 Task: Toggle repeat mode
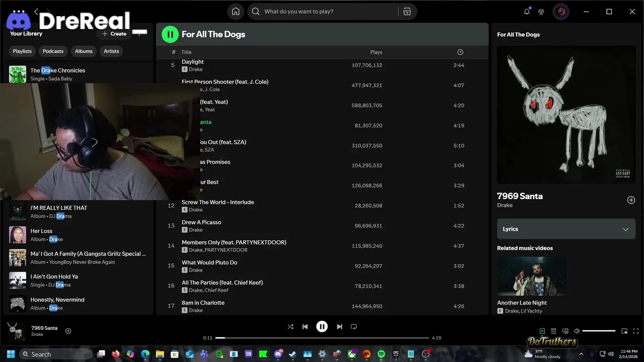point(354,327)
